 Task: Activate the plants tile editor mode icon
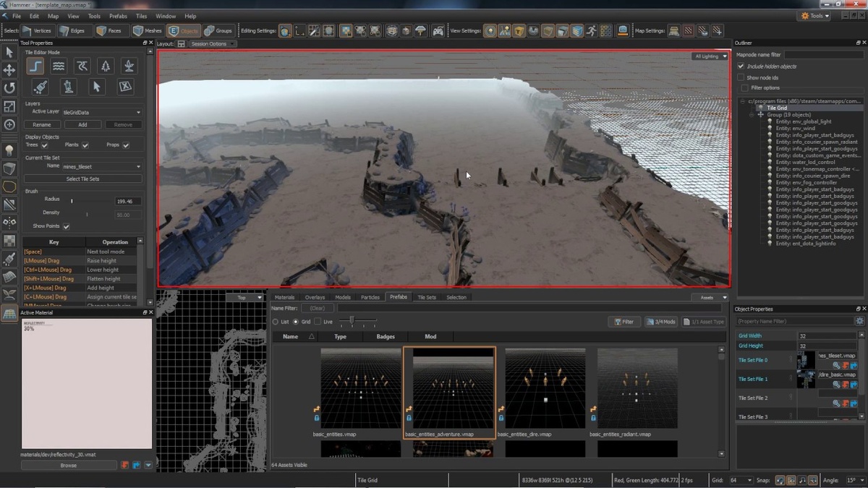(129, 67)
